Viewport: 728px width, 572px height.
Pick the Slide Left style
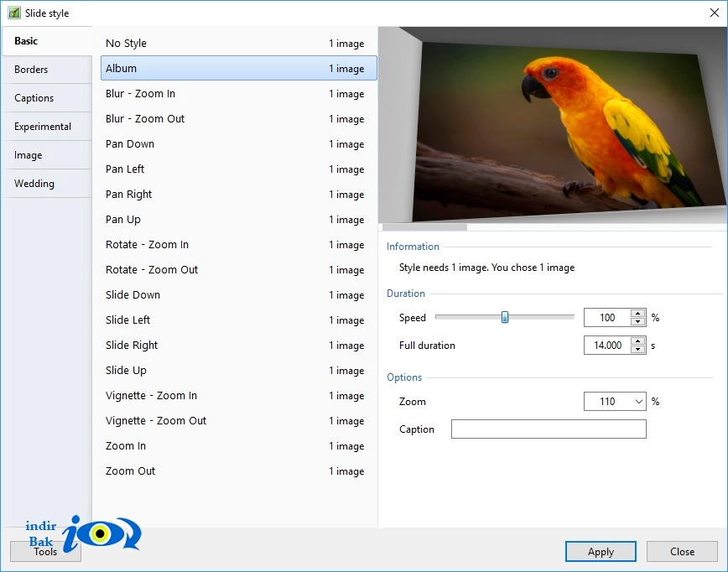[239, 320]
